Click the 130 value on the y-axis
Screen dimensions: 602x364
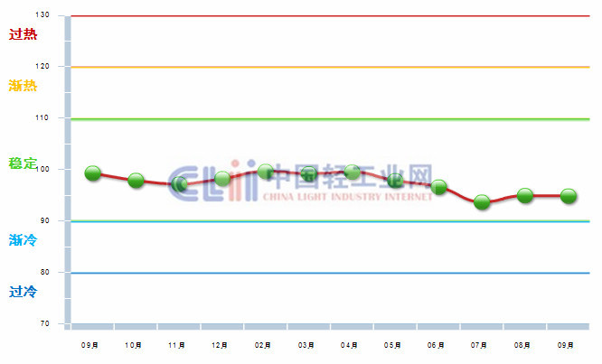[x=43, y=15]
